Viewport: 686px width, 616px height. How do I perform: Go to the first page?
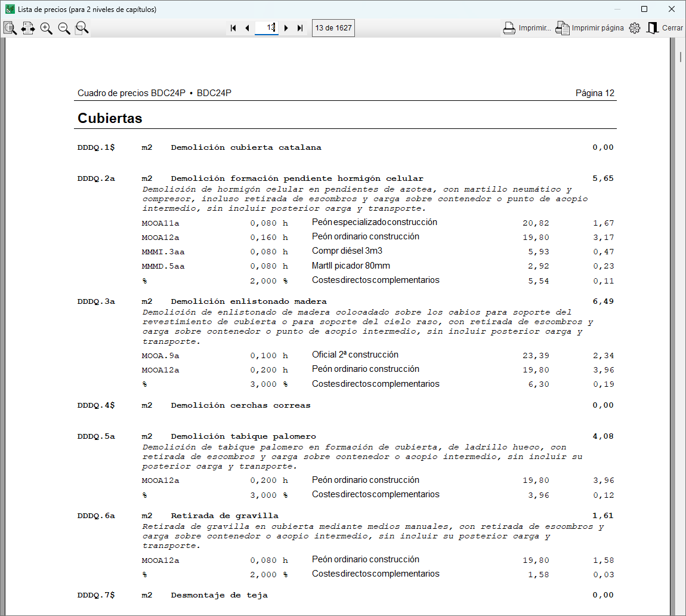[233, 28]
